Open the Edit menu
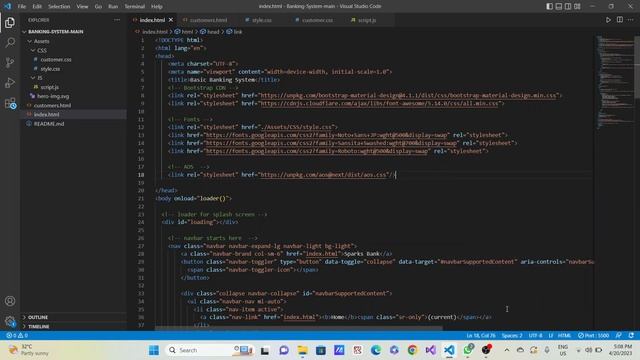 pyautogui.click(x=37, y=6)
